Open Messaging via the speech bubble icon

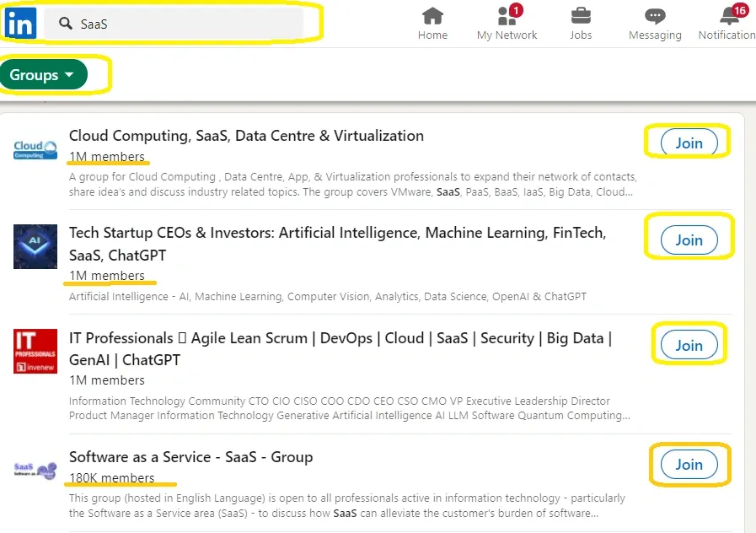pos(655,17)
